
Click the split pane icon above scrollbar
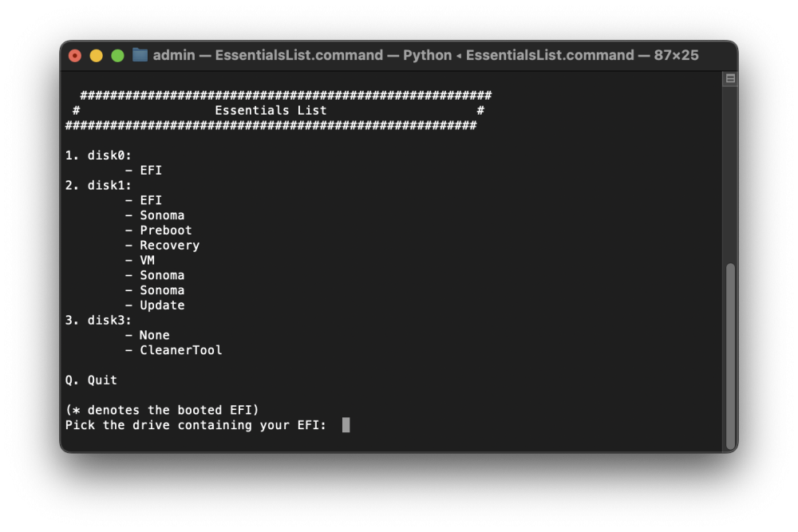click(x=730, y=78)
